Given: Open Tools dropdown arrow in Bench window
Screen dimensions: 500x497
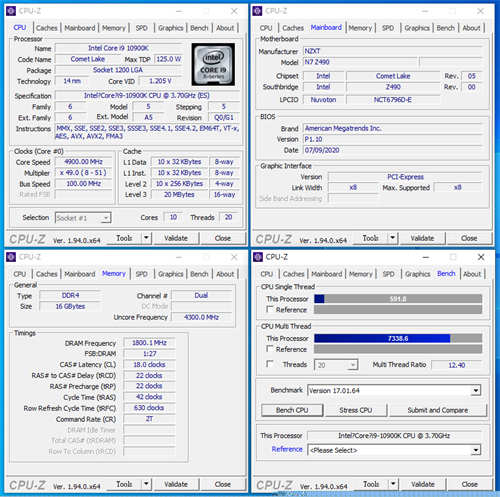Looking at the screenshot, I should click(393, 484).
